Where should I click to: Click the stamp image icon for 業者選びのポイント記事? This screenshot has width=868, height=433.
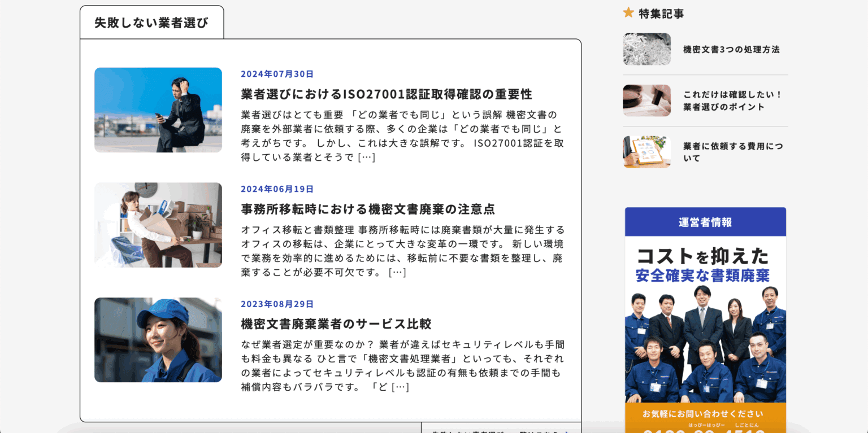(646, 100)
